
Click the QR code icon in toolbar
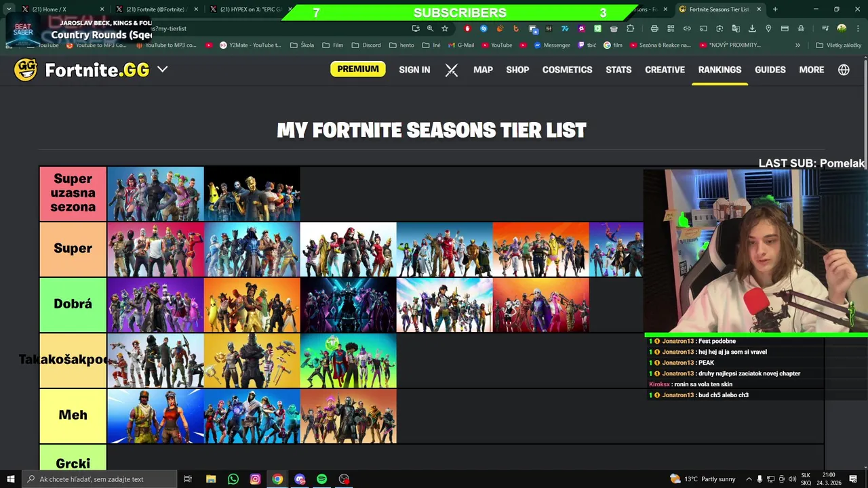click(x=671, y=28)
